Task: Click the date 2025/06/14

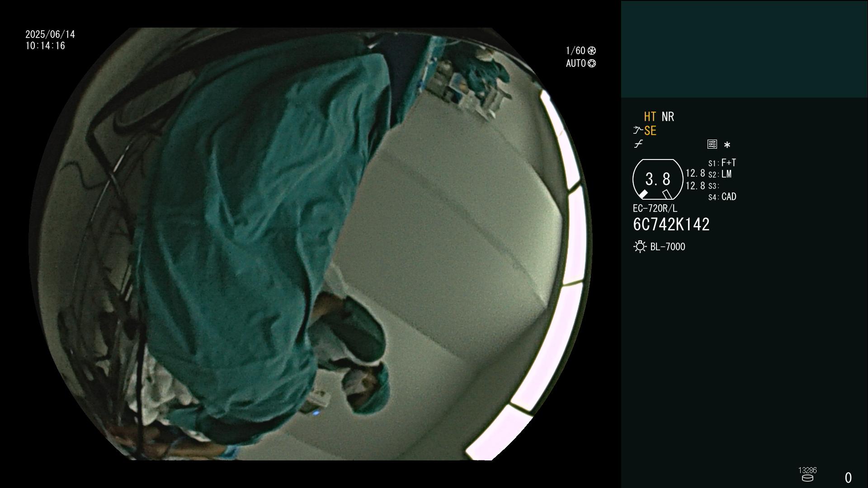Action: [x=50, y=34]
